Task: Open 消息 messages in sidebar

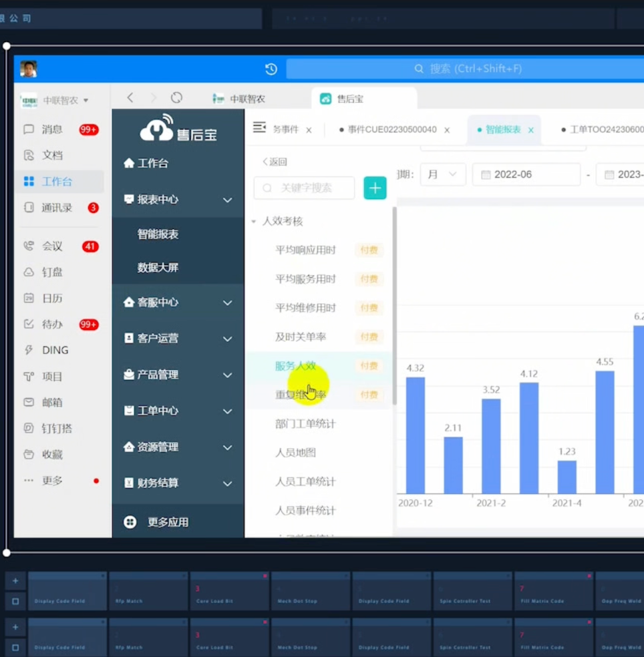Action: pyautogui.click(x=61, y=130)
